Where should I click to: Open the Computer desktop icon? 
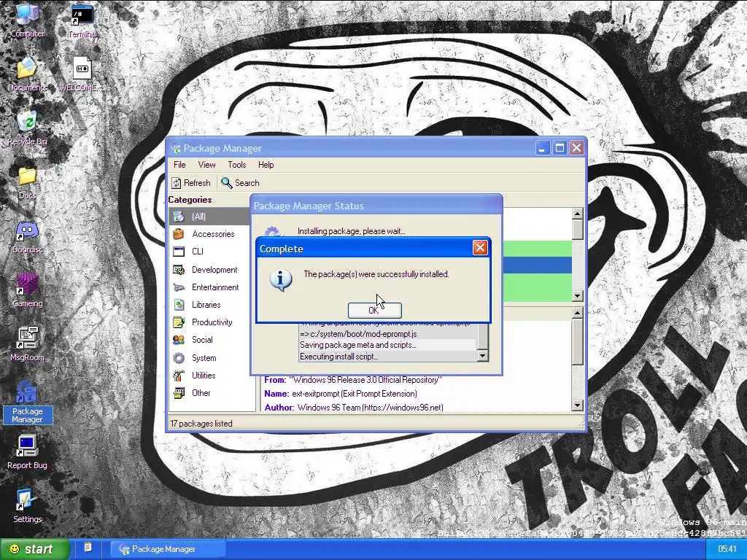[27, 20]
